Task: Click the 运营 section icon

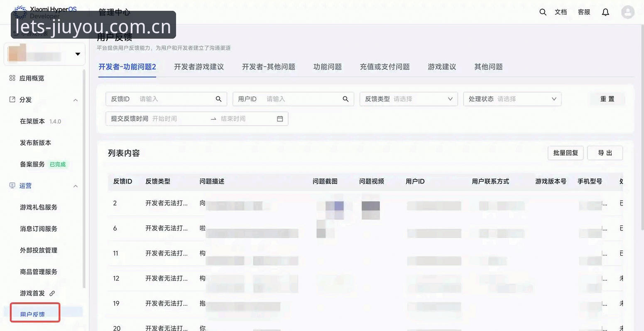Action: pos(12,185)
